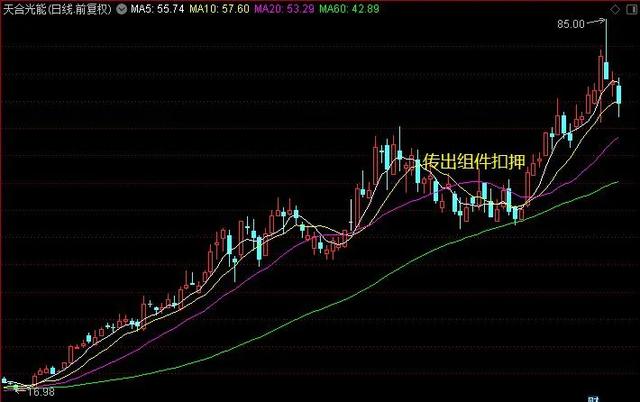Click the purple MA20 line right end point
The height and width of the screenshot is (402, 640).
point(617,138)
